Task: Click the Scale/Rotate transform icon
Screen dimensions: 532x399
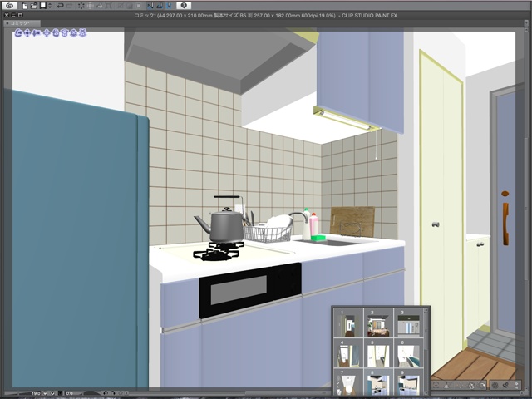Action: pyautogui.click(x=108, y=6)
